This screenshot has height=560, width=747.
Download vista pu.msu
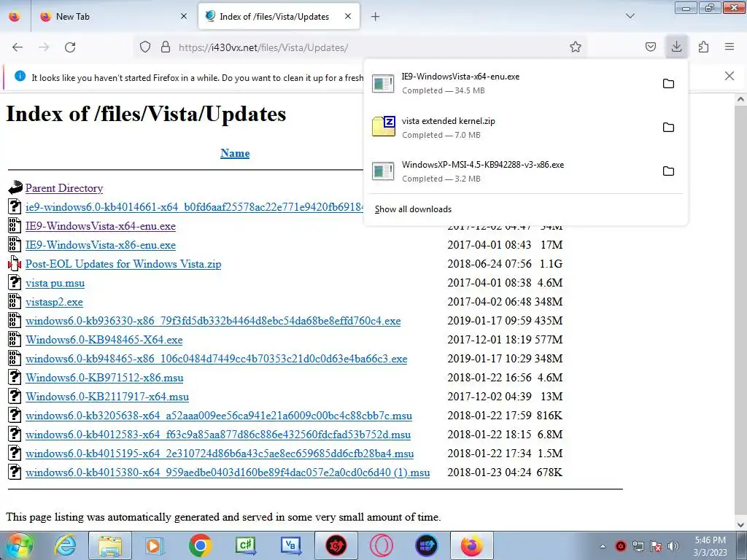[55, 283]
